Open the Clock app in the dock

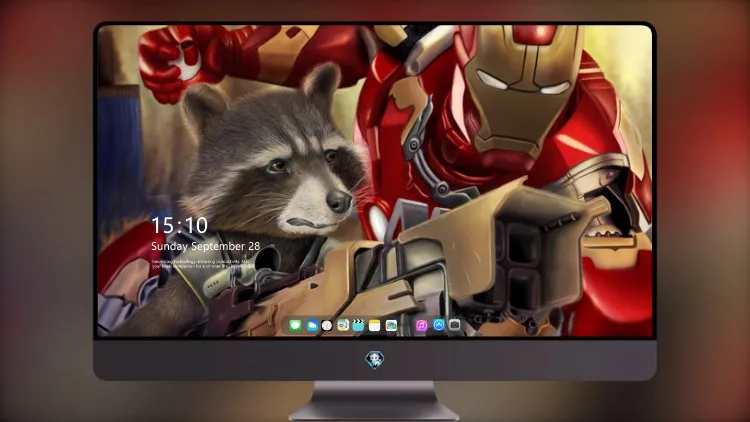(x=327, y=325)
